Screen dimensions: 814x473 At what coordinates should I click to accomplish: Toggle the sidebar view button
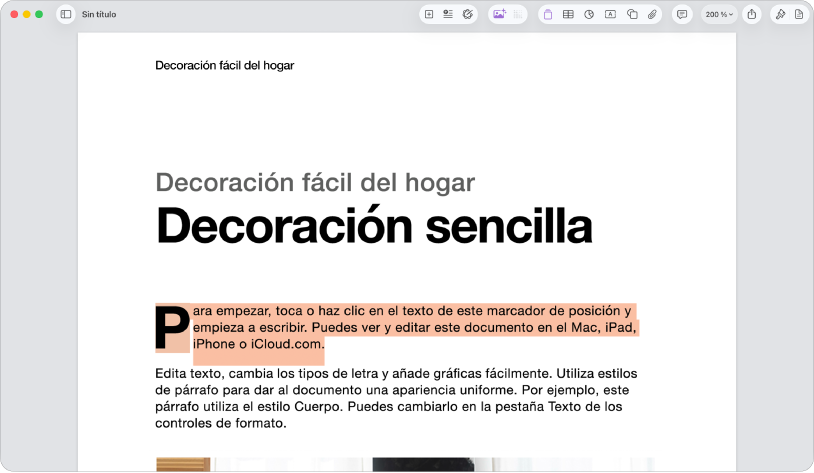point(66,15)
